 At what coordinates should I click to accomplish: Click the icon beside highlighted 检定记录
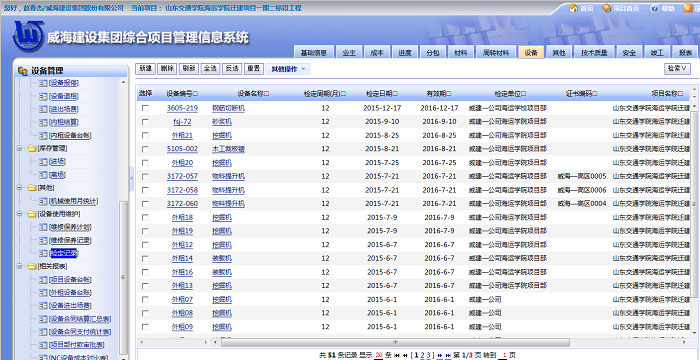click(x=43, y=253)
